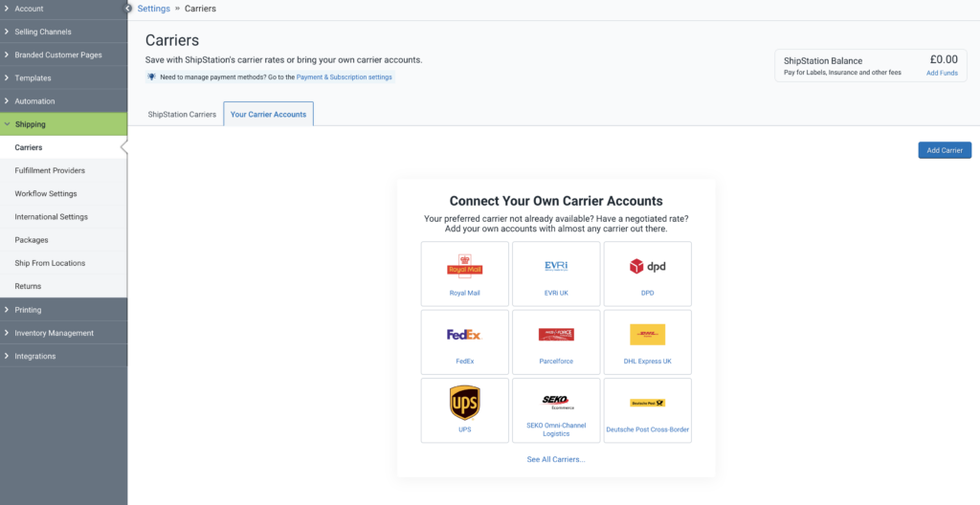Screen dimensions: 980x505
Task: Select the Parcelforce carrier logo
Action: tap(556, 335)
